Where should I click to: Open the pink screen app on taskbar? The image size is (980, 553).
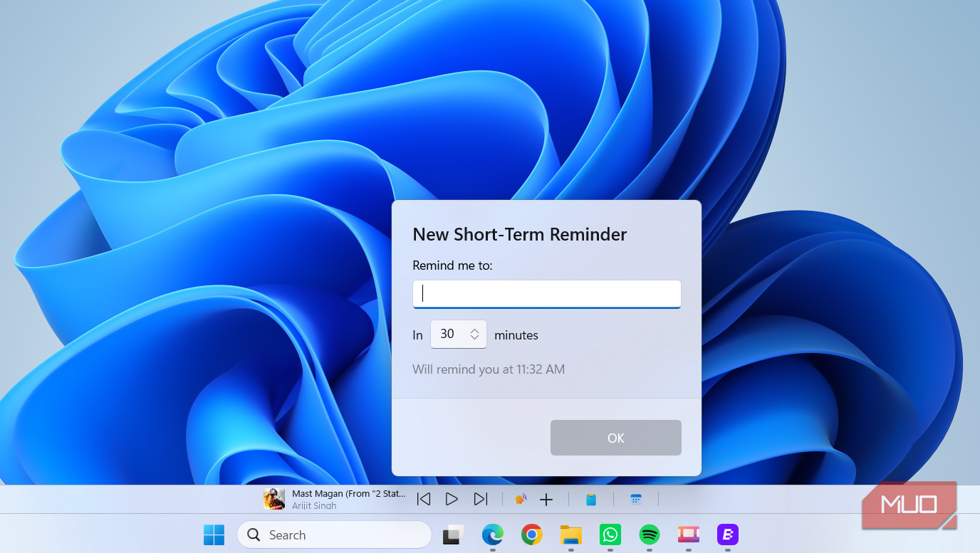(689, 534)
